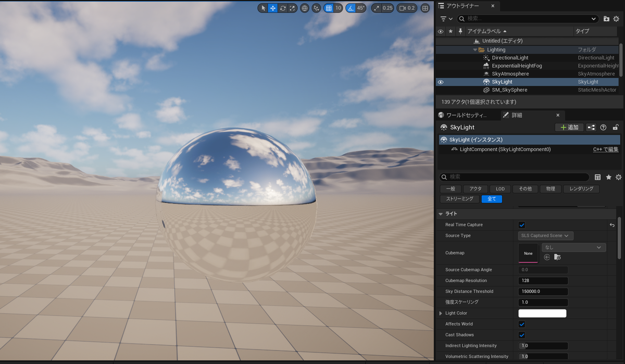This screenshot has width=625, height=364.
Task: Enable surface snapping icon in the toolbar
Action: point(316,8)
